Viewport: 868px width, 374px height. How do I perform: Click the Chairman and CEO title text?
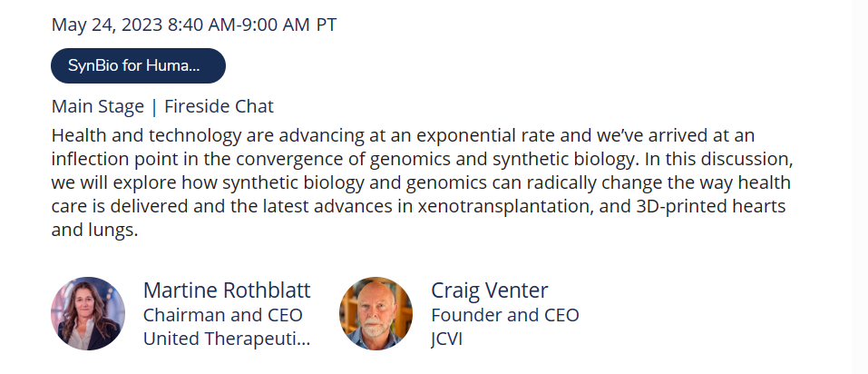click(222, 315)
